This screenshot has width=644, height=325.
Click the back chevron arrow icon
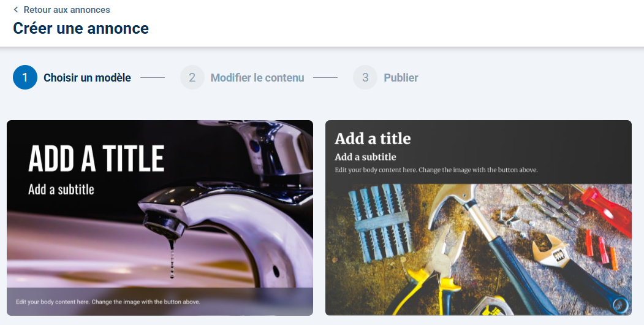15,9
